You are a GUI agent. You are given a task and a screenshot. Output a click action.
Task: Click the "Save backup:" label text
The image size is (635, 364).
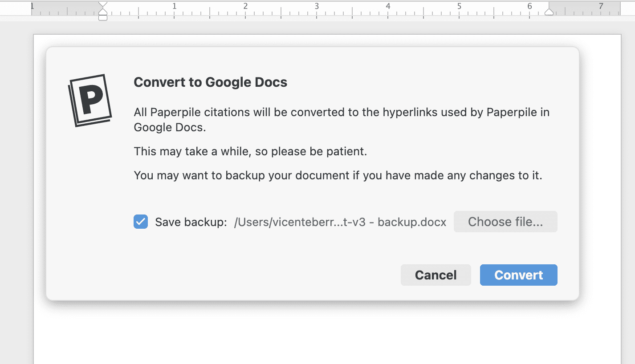(x=191, y=222)
